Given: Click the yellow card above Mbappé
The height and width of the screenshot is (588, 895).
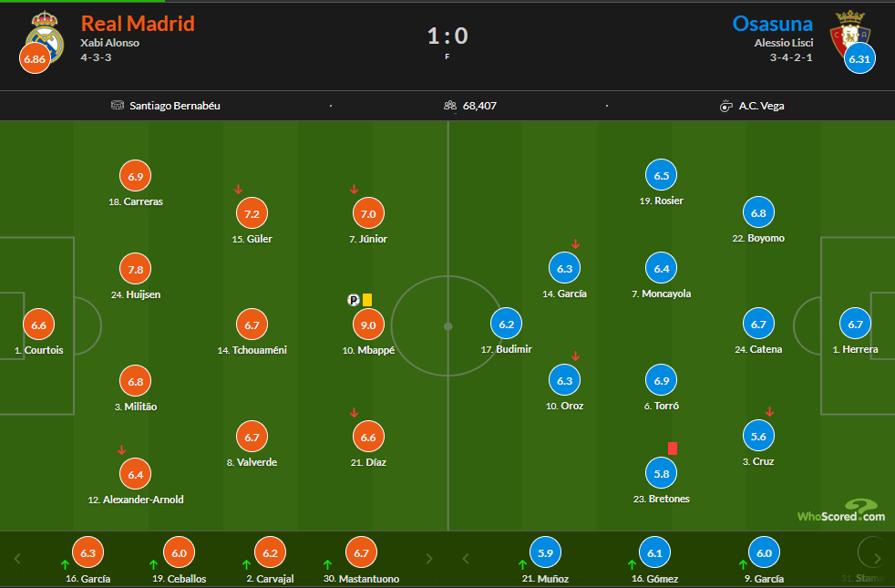Looking at the screenshot, I should (x=367, y=299).
